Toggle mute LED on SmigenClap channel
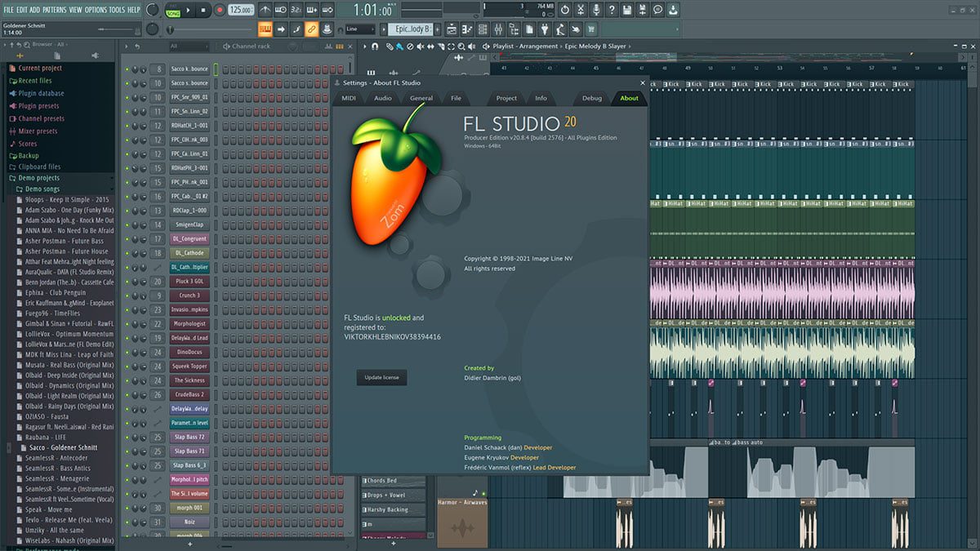This screenshot has height=551, width=980. click(x=127, y=224)
